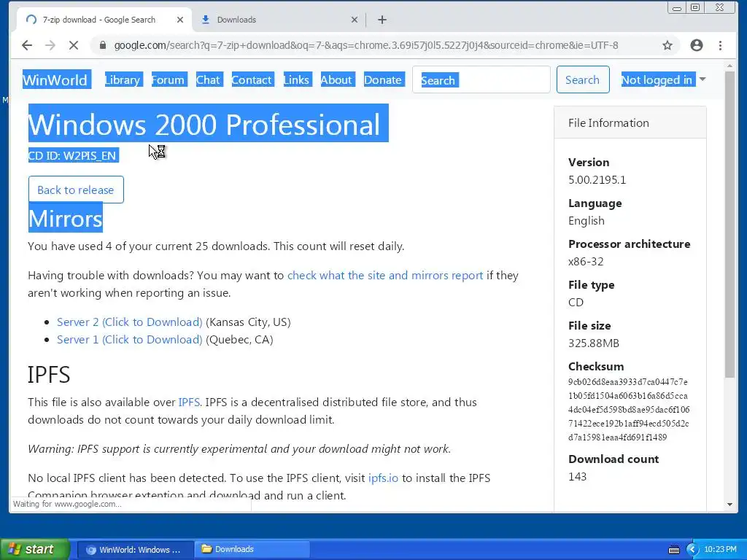Click the version value 5.00.2195.1
747x560 pixels.
[x=597, y=179]
